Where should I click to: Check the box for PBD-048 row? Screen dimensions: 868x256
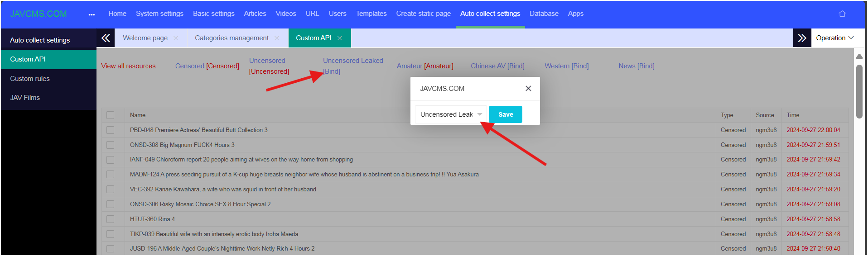tap(111, 130)
